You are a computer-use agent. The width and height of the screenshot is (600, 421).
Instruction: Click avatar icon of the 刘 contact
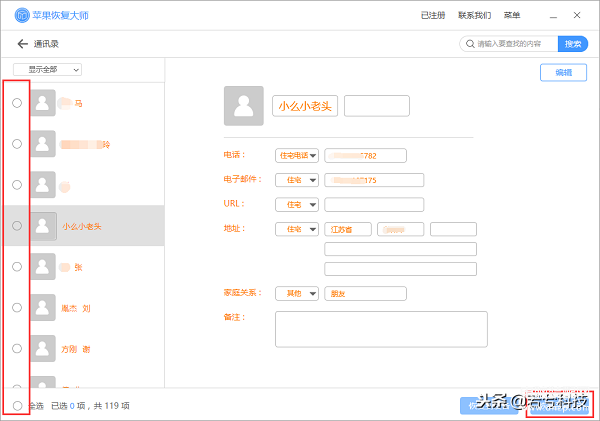(x=43, y=308)
